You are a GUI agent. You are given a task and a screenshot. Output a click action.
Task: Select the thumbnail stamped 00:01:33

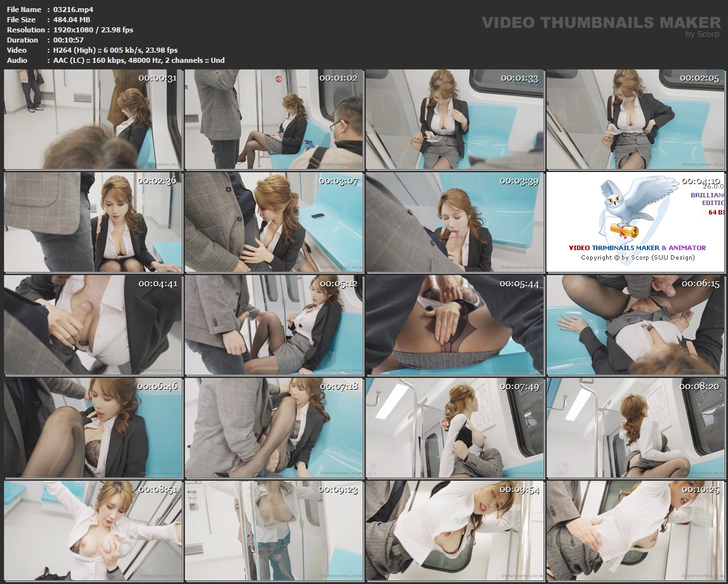click(x=454, y=119)
